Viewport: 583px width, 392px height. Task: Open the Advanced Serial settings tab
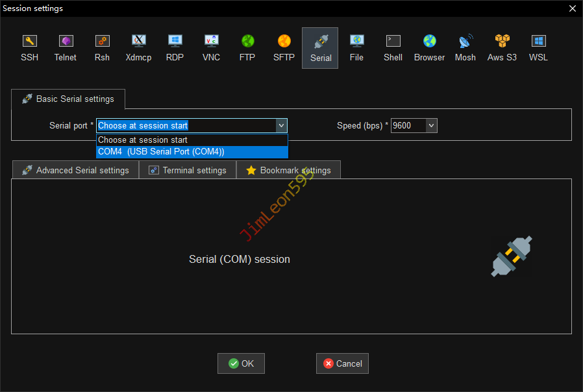(75, 170)
